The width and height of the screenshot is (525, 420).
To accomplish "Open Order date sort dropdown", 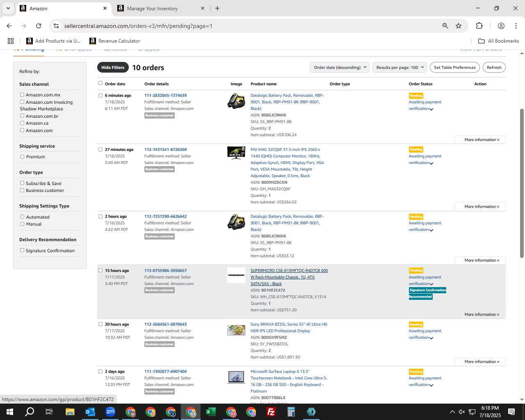I will point(340,67).
